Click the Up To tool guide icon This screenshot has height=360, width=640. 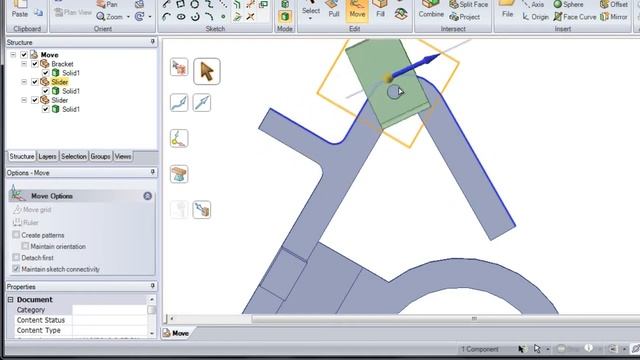click(x=202, y=210)
